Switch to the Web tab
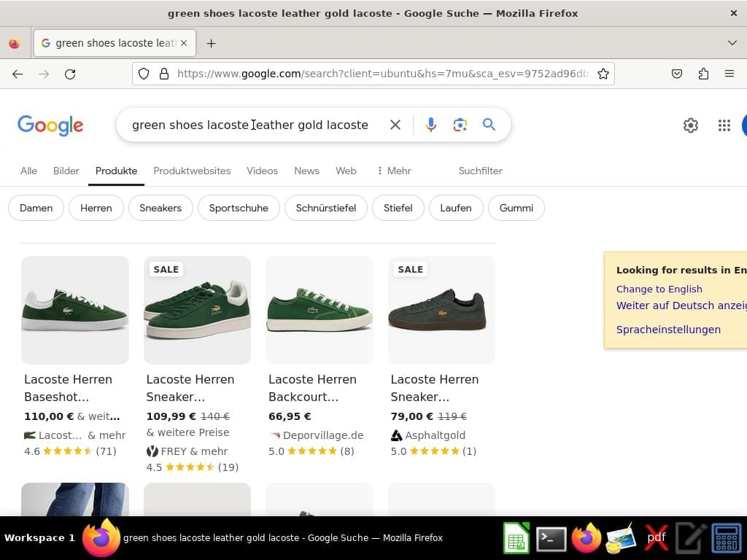This screenshot has height=560, width=747. (346, 171)
